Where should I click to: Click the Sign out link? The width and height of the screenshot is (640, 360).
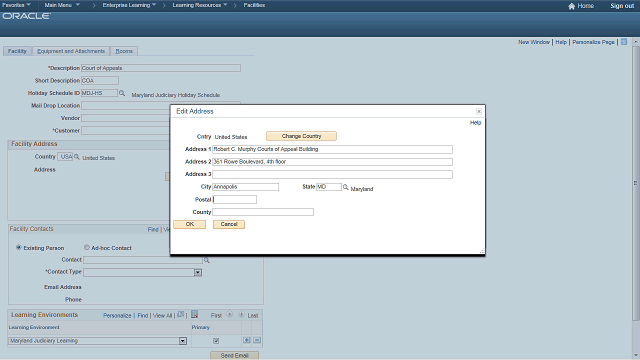pyautogui.click(x=622, y=6)
